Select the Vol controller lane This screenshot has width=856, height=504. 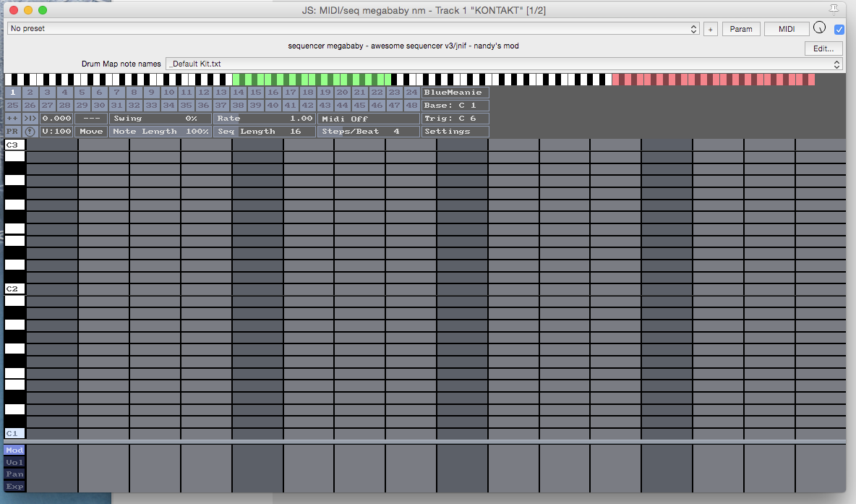14,463
